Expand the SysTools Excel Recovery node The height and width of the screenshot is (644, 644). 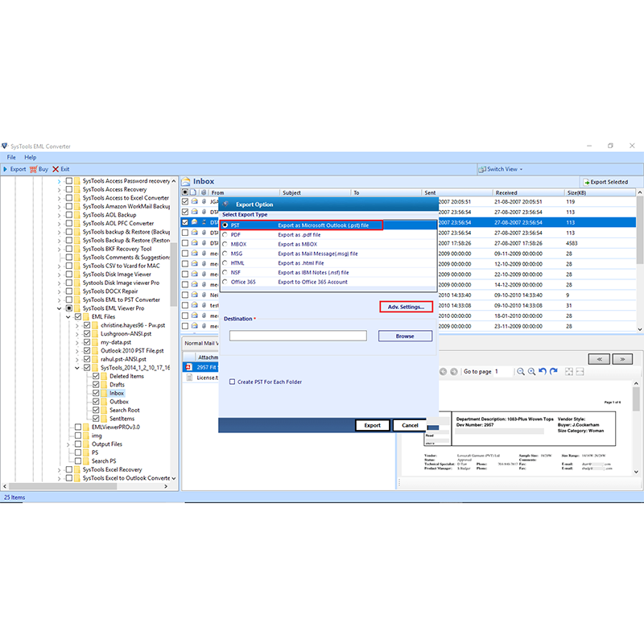pos(59,470)
